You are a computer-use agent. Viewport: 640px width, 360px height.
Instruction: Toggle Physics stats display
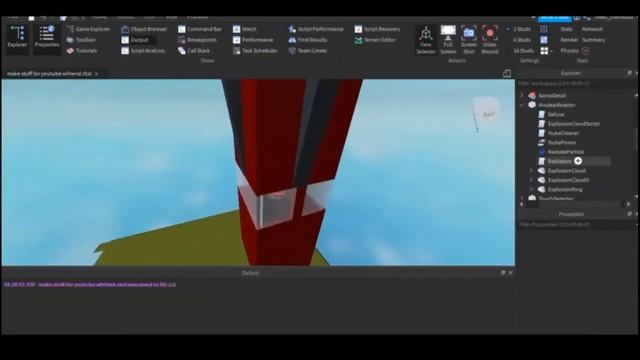(x=569, y=51)
